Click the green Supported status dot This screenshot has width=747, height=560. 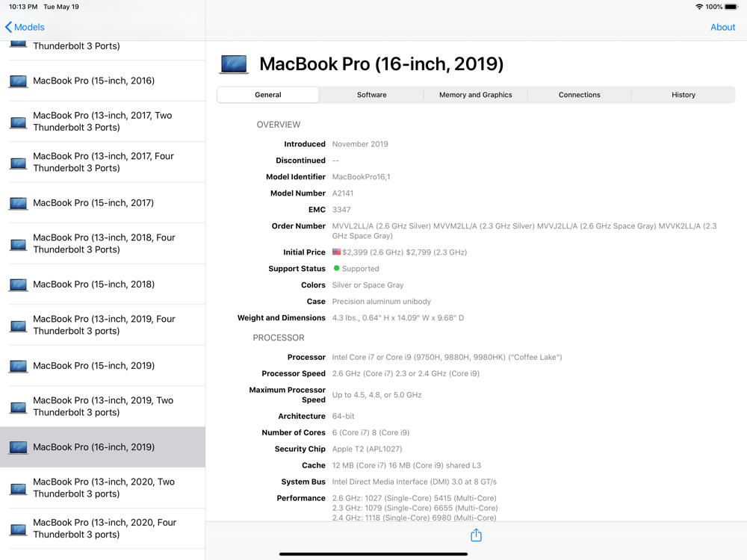pyautogui.click(x=336, y=268)
